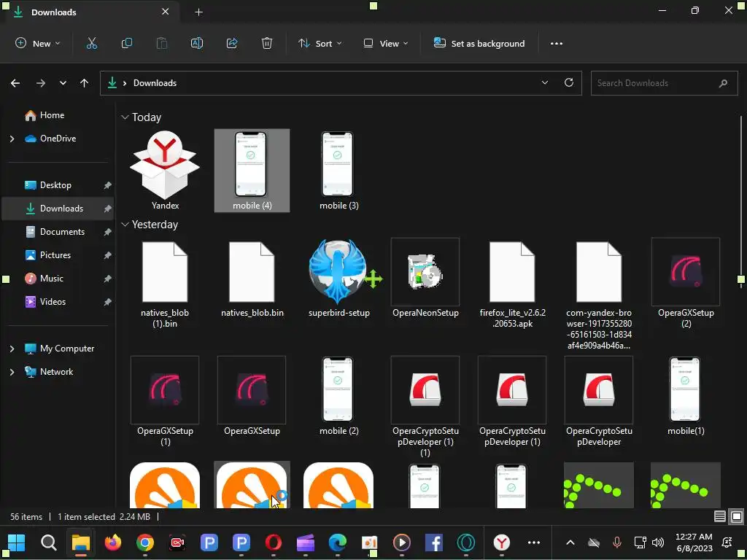The height and width of the screenshot is (560, 747).
Task: Launch Firefox from the taskbar
Action: pos(113,542)
